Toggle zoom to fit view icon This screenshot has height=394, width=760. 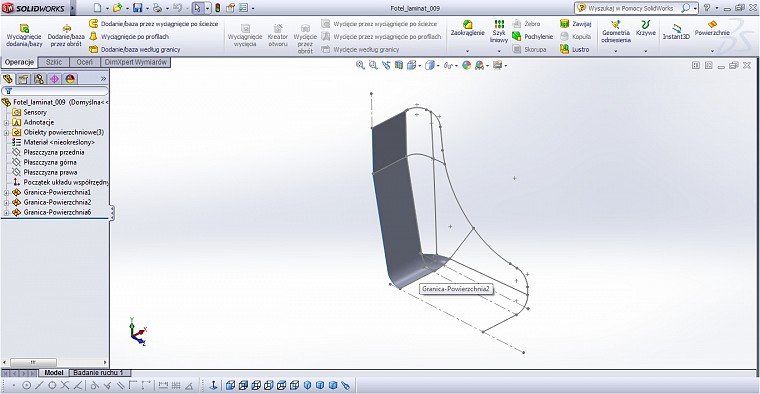[x=360, y=65]
